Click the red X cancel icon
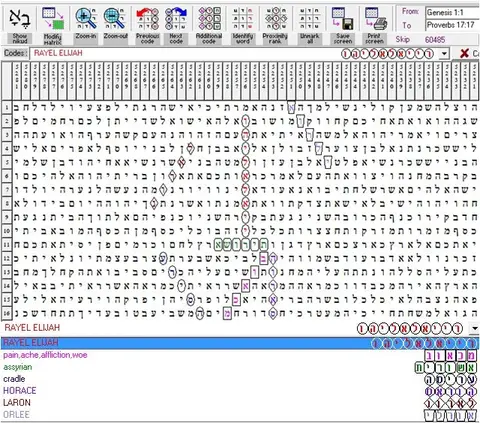 tap(464, 53)
